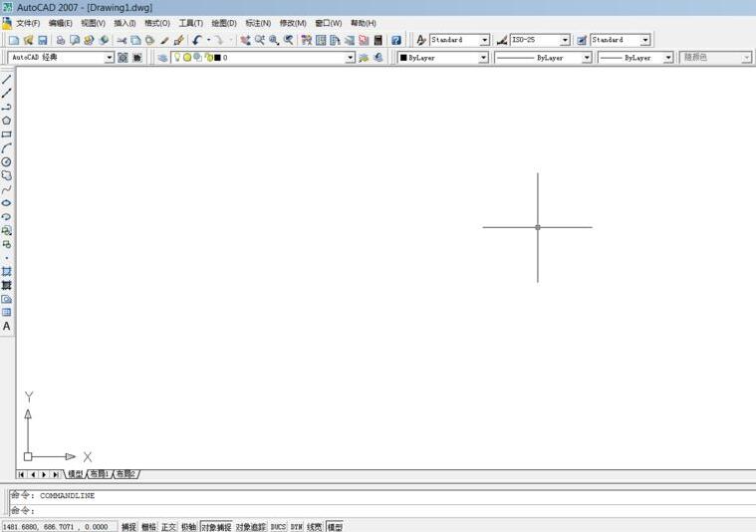
Task: Open the ISO-25 dimension style dropdown
Action: tap(565, 40)
